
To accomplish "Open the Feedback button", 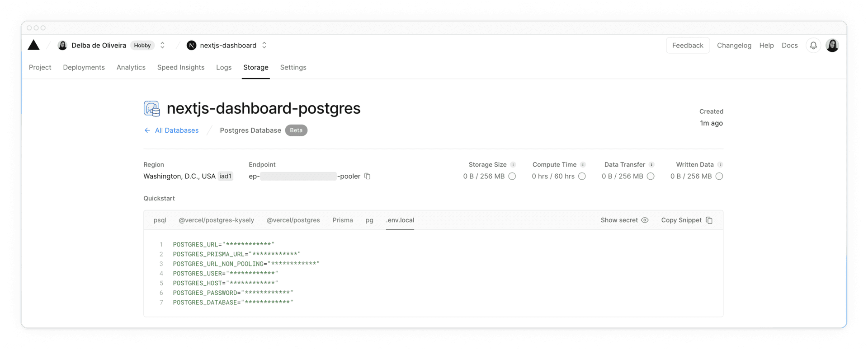I will pyautogui.click(x=688, y=45).
